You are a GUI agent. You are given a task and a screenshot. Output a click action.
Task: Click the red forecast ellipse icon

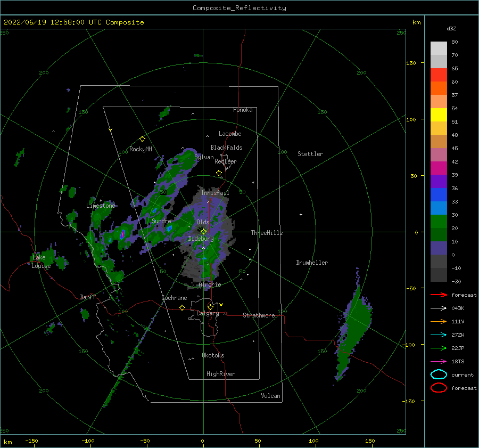click(x=439, y=388)
